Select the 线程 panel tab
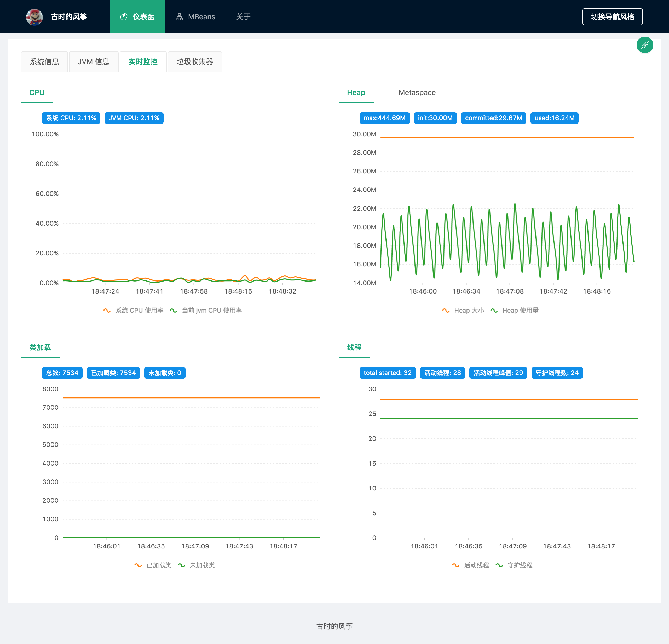The width and height of the screenshot is (669, 644). [354, 348]
